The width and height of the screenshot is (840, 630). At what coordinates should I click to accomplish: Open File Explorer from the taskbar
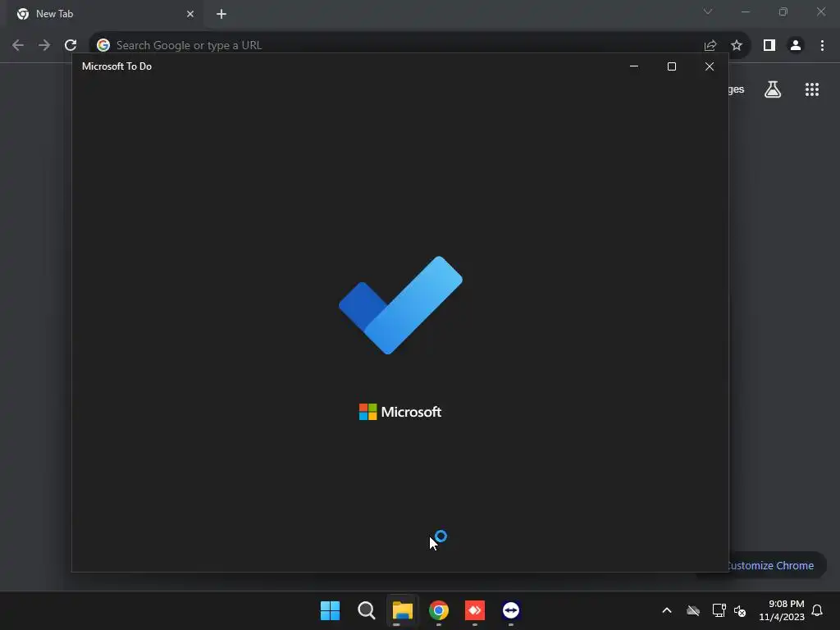pyautogui.click(x=402, y=610)
